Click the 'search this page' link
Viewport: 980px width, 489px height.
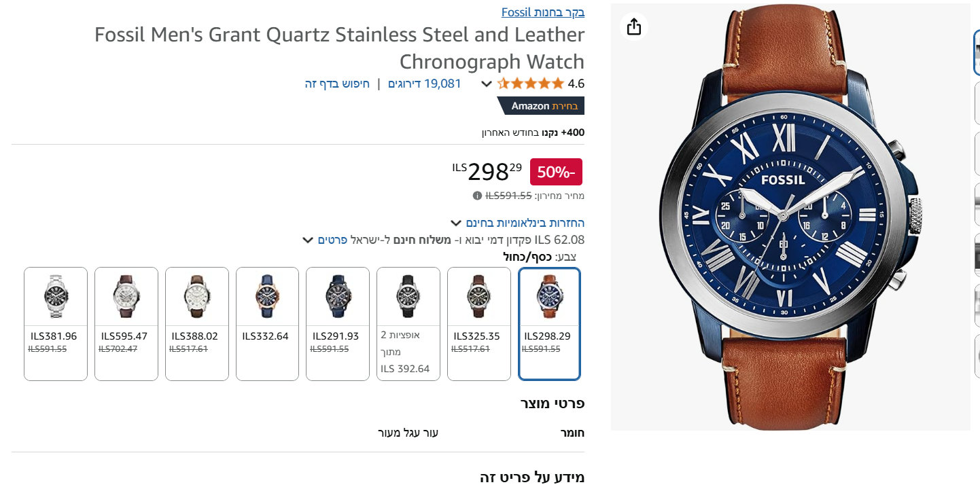tap(337, 84)
